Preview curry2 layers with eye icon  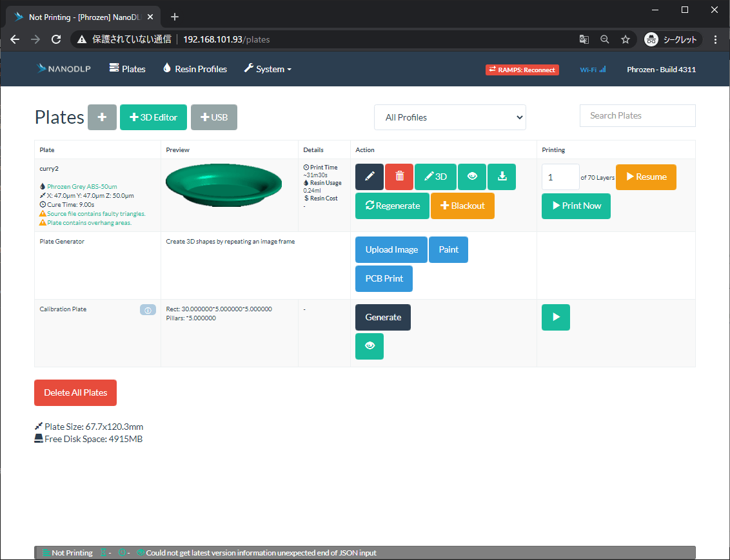pyautogui.click(x=471, y=177)
